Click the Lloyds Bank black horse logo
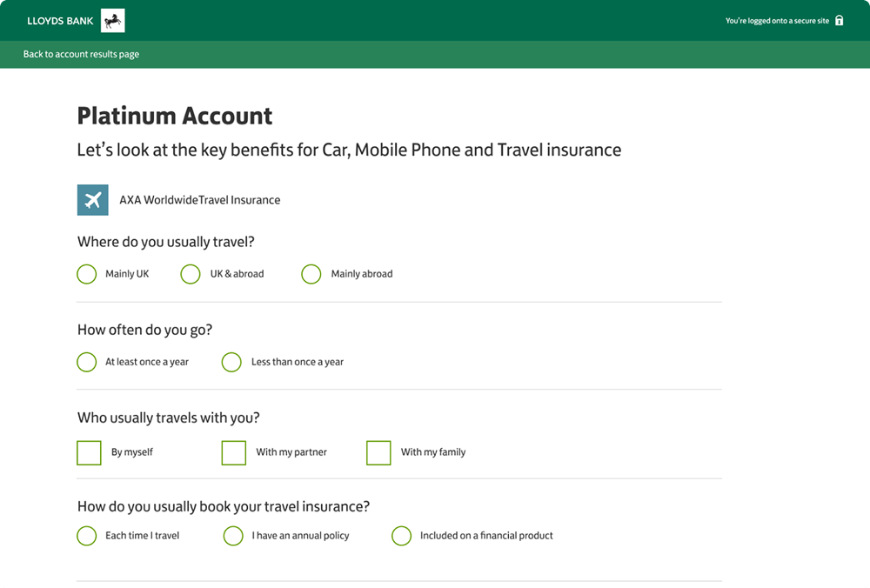This screenshot has height=588, width=870. tap(113, 20)
